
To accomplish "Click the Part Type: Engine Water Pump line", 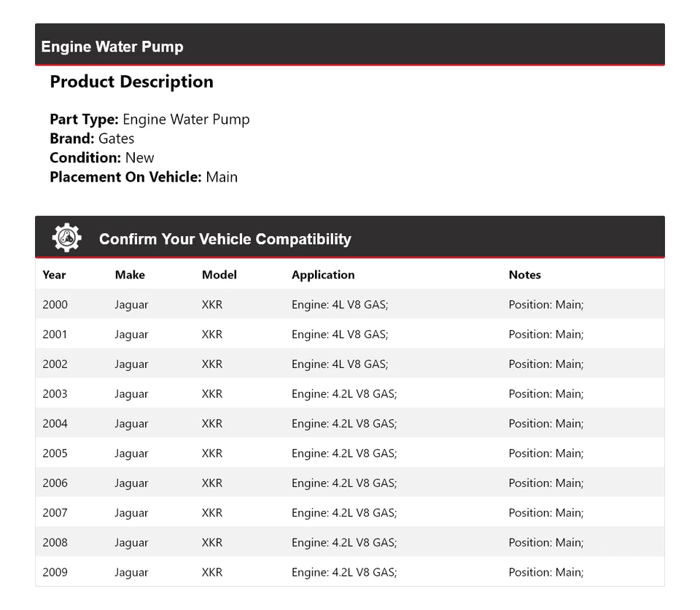I will (x=149, y=120).
